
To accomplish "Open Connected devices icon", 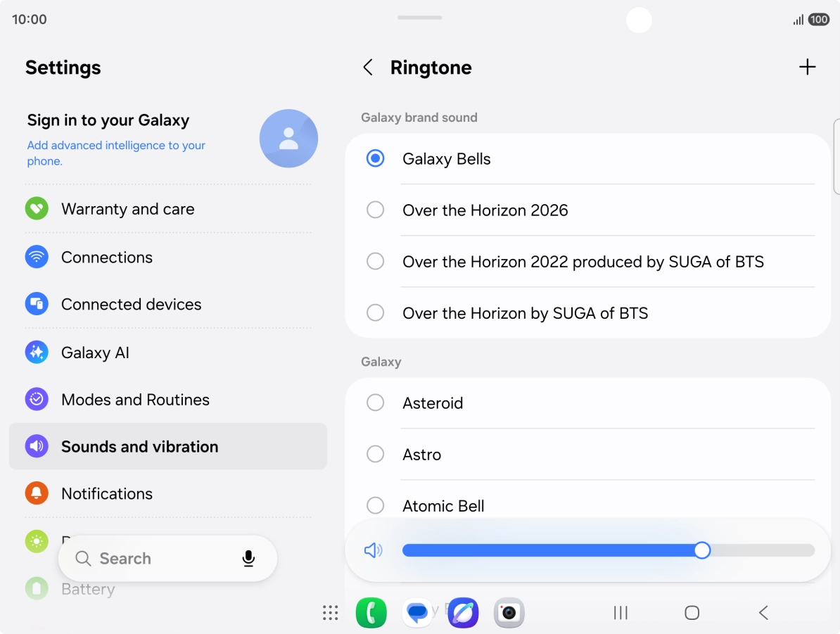I will tap(37, 304).
